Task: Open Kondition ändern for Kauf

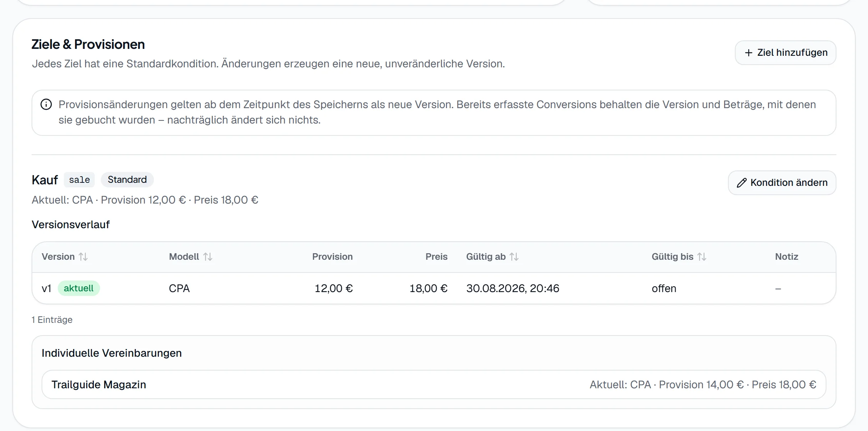Action: coord(782,183)
